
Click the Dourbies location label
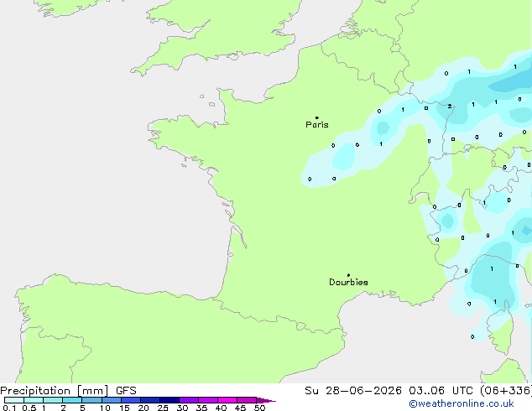(348, 282)
